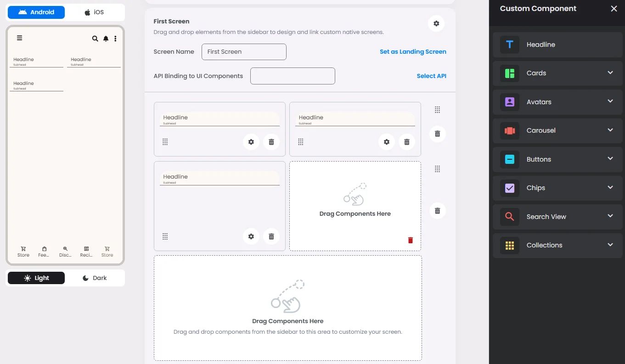Switch preview to iOS
Screen dimensions: 625x364
pyautogui.click(x=94, y=12)
